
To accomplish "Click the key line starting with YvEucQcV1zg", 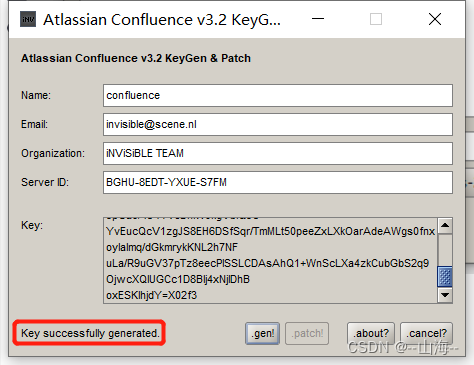I will [270, 231].
